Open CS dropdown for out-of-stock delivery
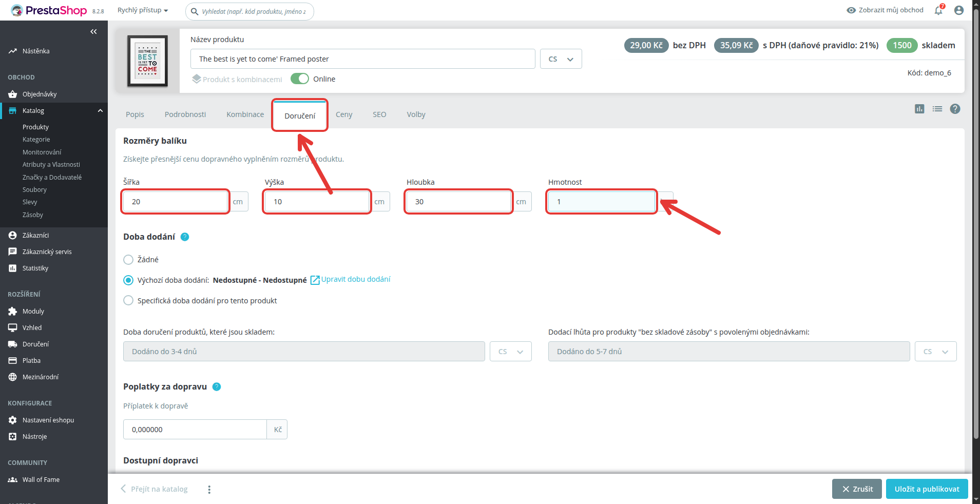Viewport: 980px width, 504px height. click(936, 351)
